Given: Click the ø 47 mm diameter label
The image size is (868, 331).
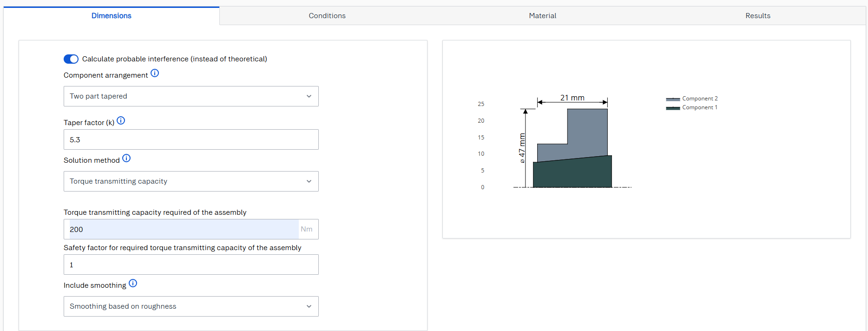Looking at the screenshot, I should (522, 148).
